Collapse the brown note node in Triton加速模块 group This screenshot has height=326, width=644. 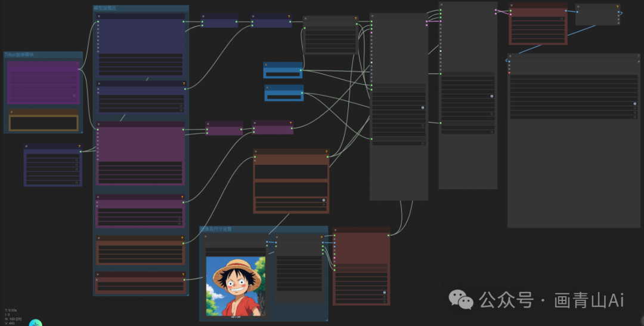[11, 112]
